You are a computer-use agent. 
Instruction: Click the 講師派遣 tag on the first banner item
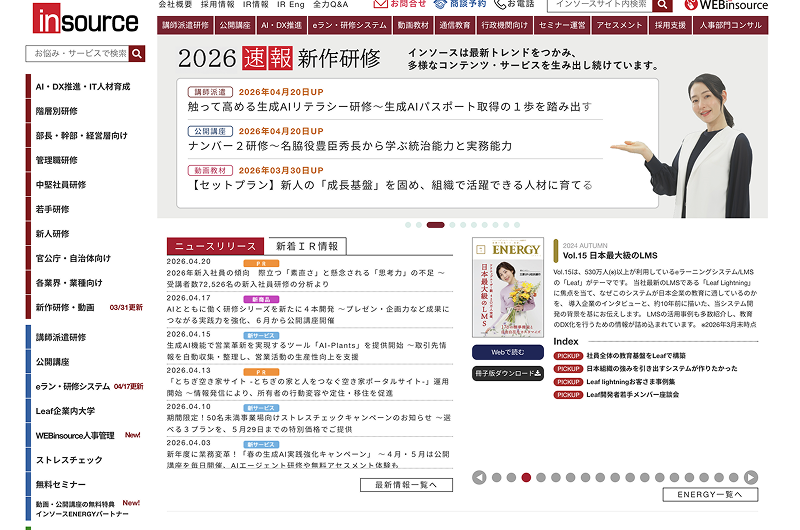(x=210, y=92)
